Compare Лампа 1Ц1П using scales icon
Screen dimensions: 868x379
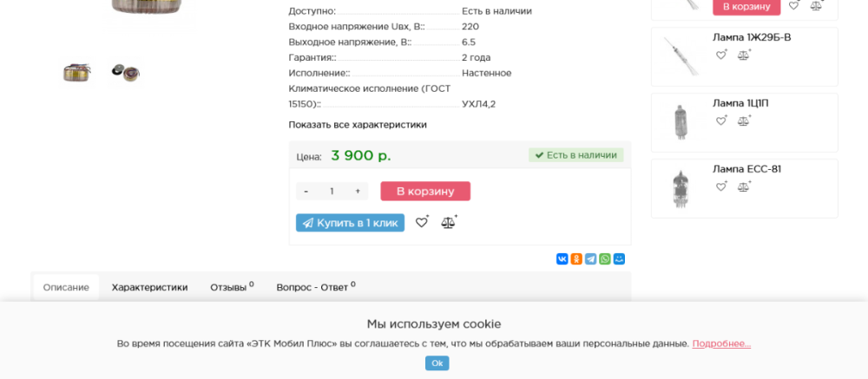pos(744,121)
